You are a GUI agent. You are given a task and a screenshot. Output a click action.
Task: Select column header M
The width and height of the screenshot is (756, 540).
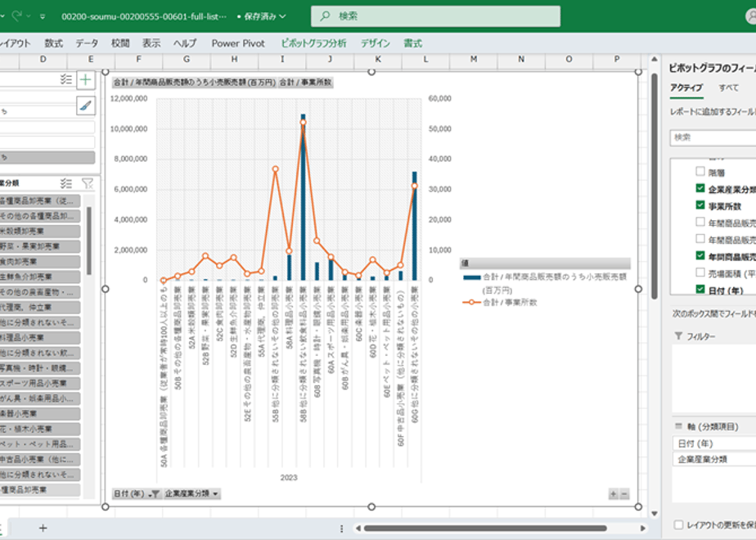tap(474, 59)
